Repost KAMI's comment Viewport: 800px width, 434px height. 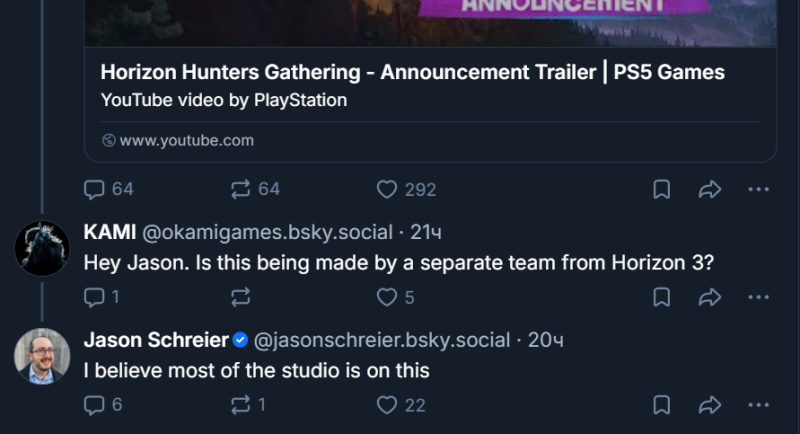[241, 297]
